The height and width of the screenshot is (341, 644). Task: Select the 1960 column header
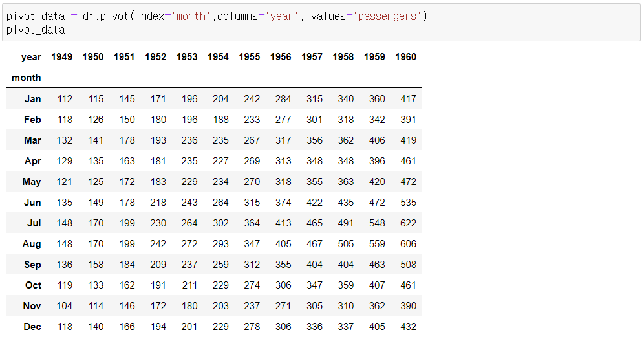(406, 57)
